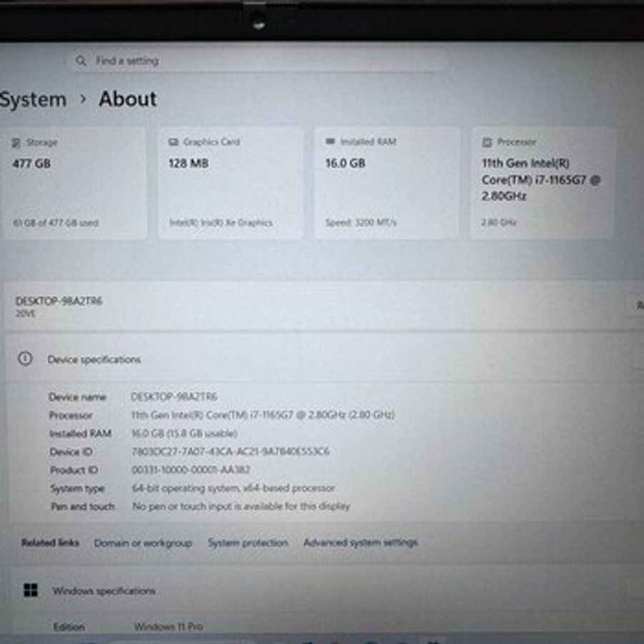
Task: Click the Related links label
Action: [x=50, y=542]
